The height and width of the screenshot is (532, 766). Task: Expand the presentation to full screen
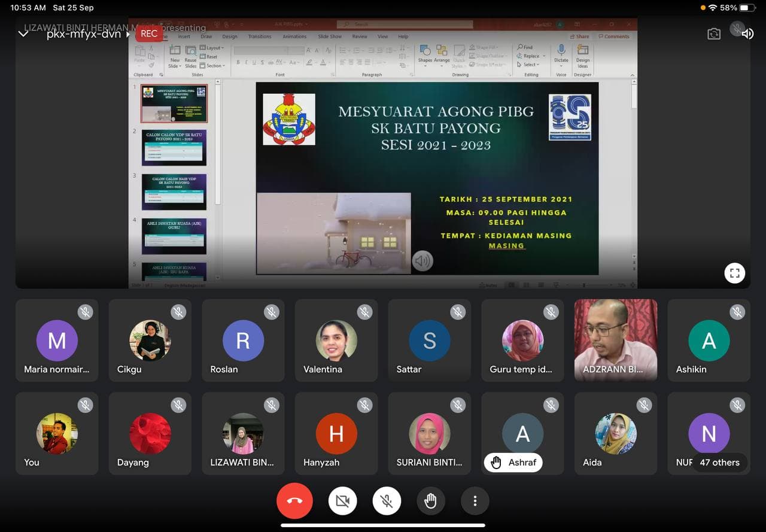pyautogui.click(x=735, y=273)
